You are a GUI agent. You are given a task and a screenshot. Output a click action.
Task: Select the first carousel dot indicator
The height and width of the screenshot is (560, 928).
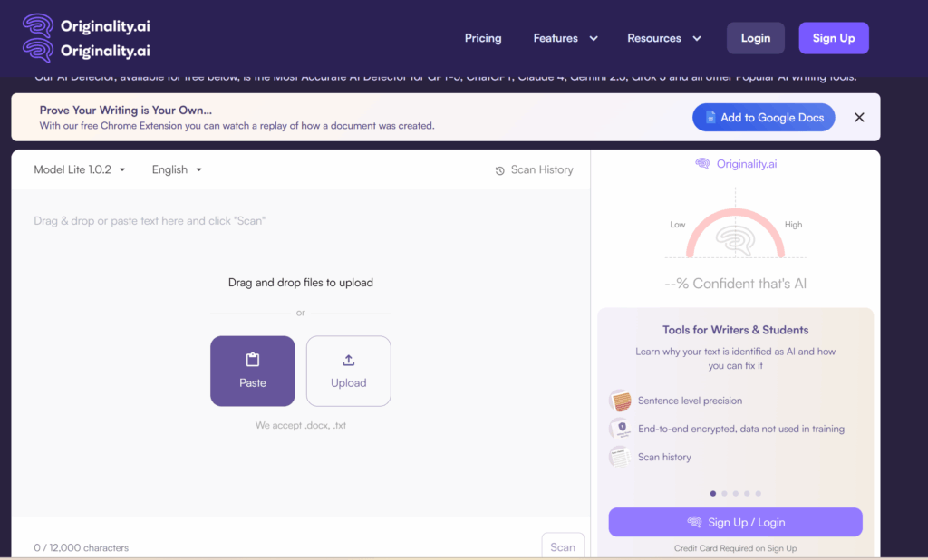click(713, 494)
